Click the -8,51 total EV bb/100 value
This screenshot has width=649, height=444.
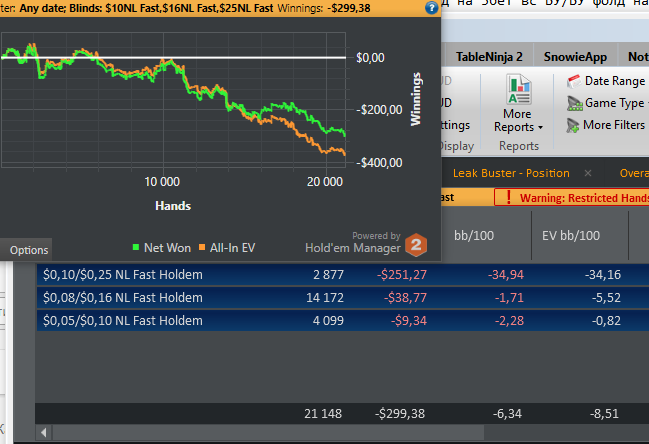tap(604, 414)
